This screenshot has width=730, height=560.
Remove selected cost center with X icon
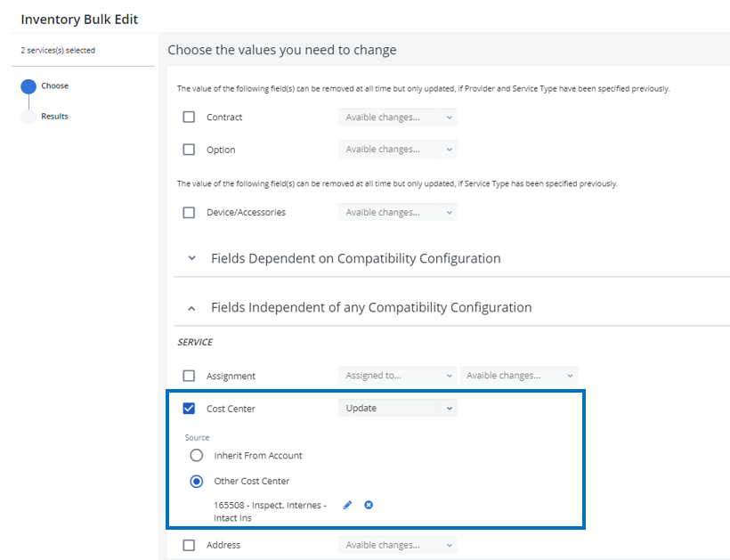coord(369,505)
